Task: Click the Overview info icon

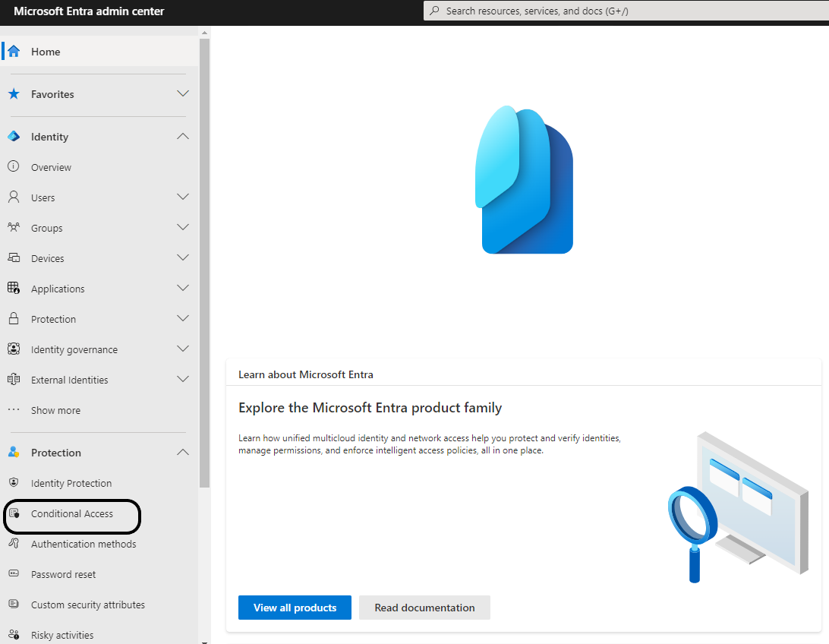Action: (x=14, y=166)
